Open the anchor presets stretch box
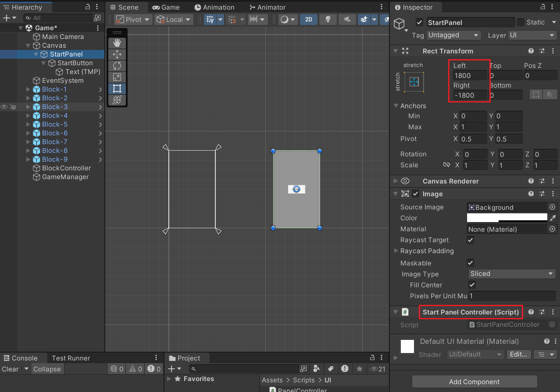Screen dimensions: 560x392 pyautogui.click(x=414, y=81)
